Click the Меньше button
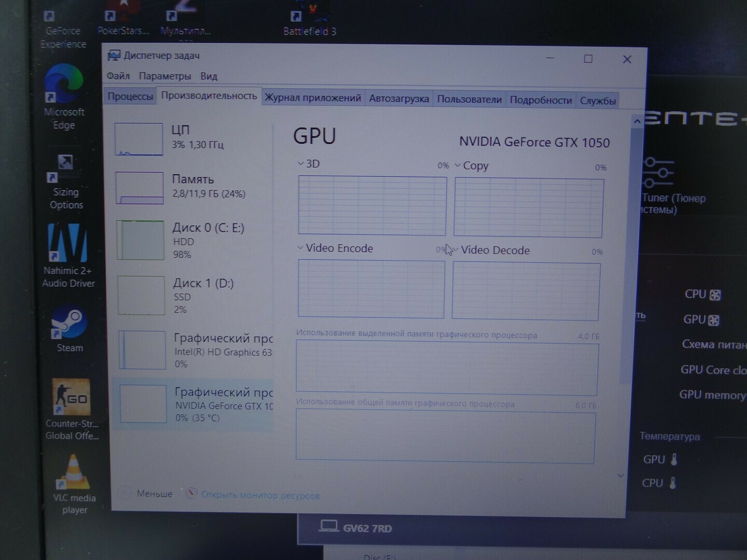This screenshot has height=560, width=747. coord(146,493)
